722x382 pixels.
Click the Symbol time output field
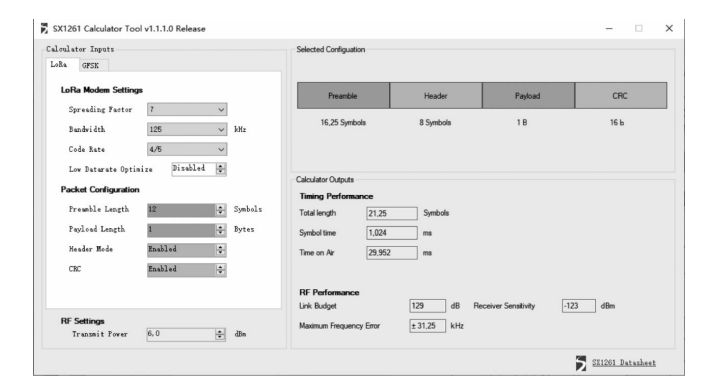[392, 233]
